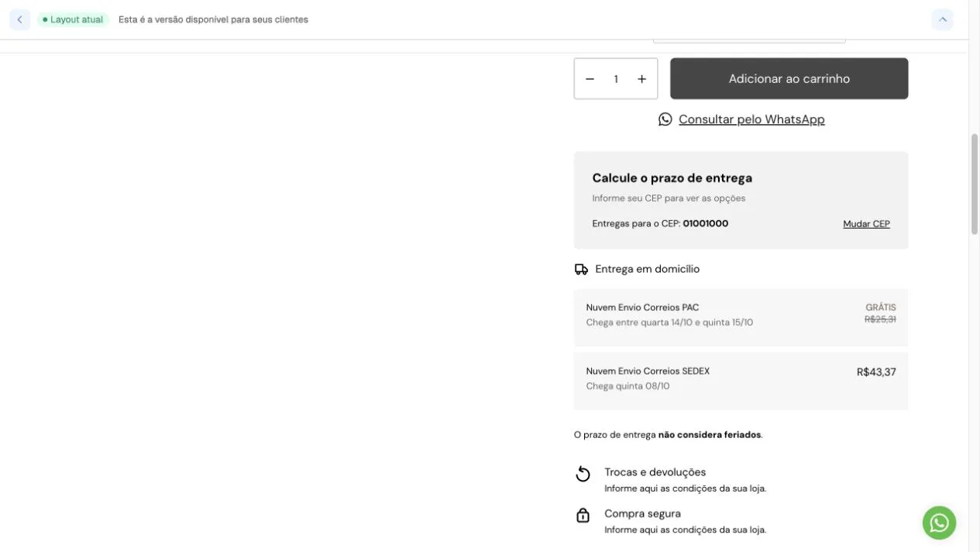Collapse the top bar with the chevron-up icon
The height and width of the screenshot is (552, 980).
[942, 19]
